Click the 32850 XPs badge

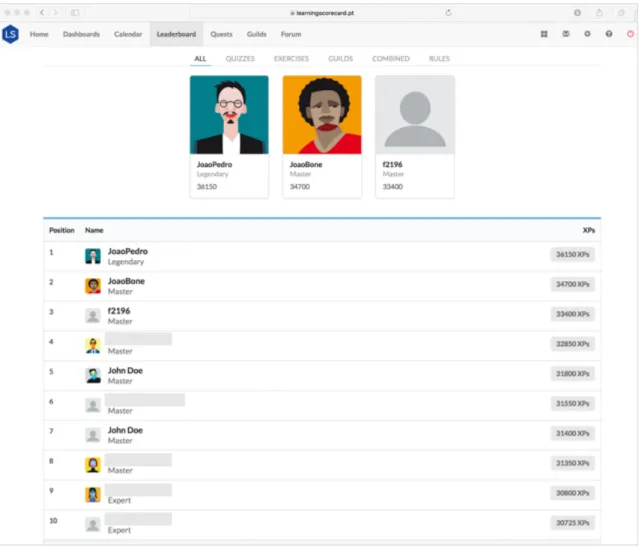click(573, 344)
